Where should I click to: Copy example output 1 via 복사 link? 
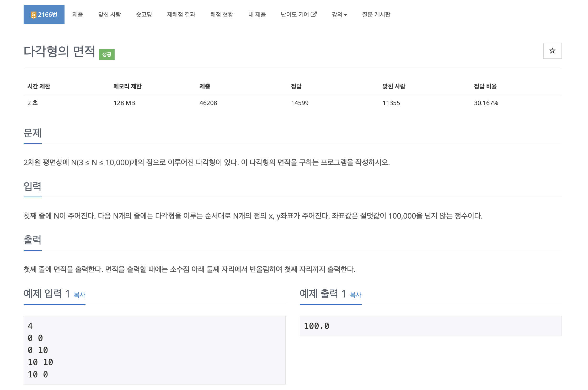[x=356, y=295]
